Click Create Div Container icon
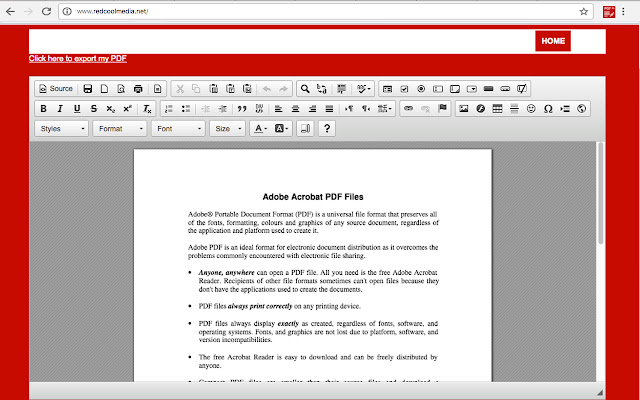Viewport: 640px width, 400px height. tap(259, 109)
